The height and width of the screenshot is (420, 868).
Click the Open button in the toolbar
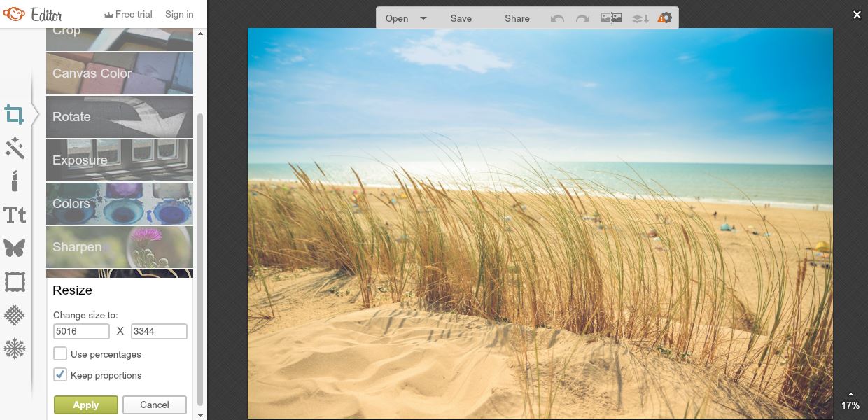(x=397, y=18)
